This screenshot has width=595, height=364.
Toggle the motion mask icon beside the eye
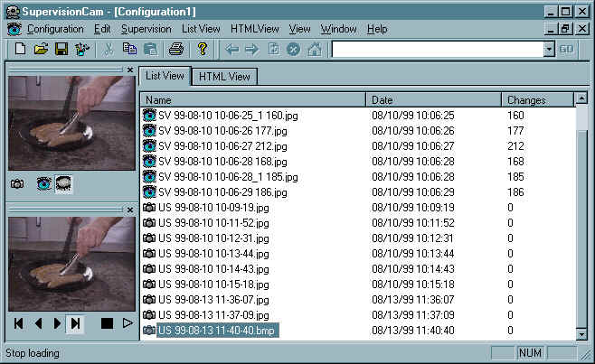coord(63,184)
